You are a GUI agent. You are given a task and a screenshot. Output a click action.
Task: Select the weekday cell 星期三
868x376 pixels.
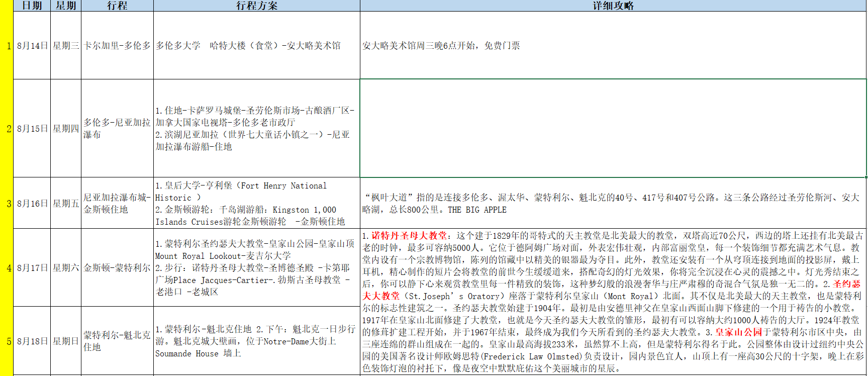[x=66, y=45]
